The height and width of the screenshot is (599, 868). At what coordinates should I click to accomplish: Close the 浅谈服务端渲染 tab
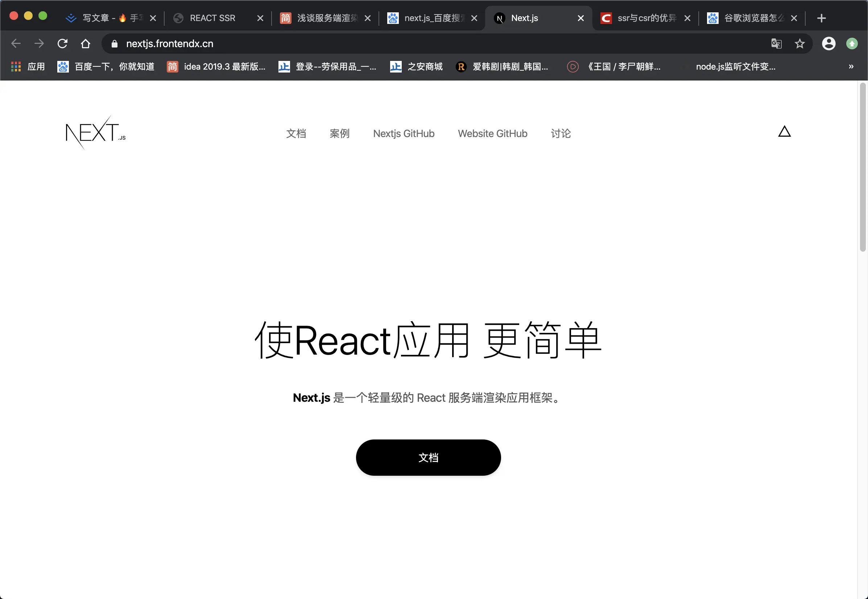coord(367,18)
